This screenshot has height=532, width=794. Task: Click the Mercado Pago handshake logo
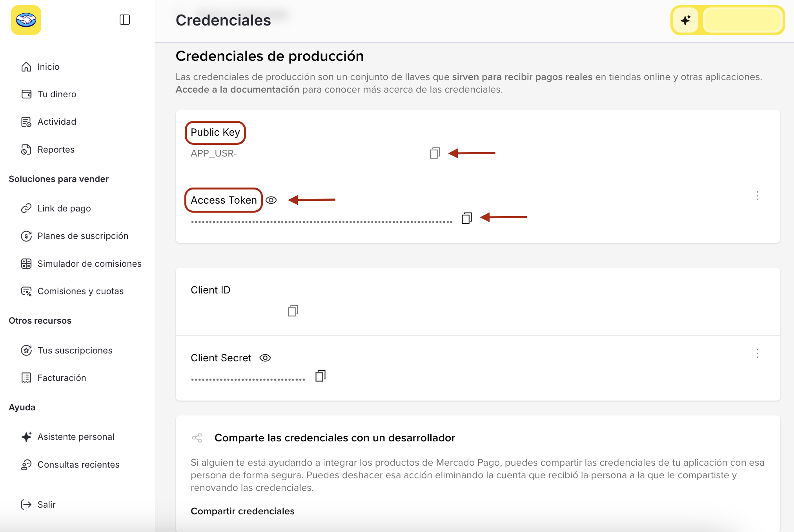click(x=26, y=20)
